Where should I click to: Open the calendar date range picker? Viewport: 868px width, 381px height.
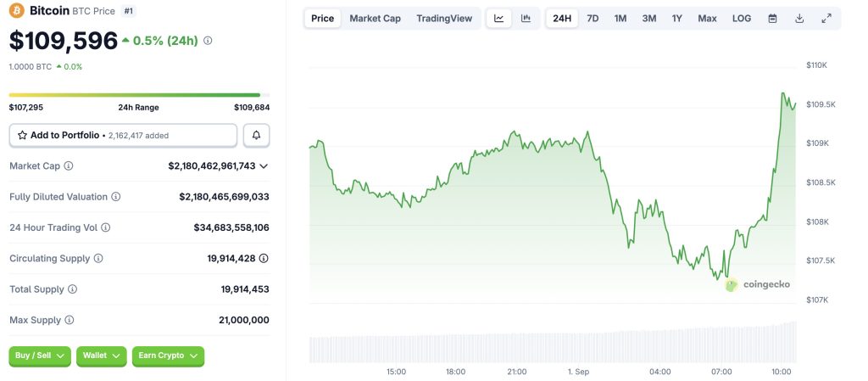772,19
